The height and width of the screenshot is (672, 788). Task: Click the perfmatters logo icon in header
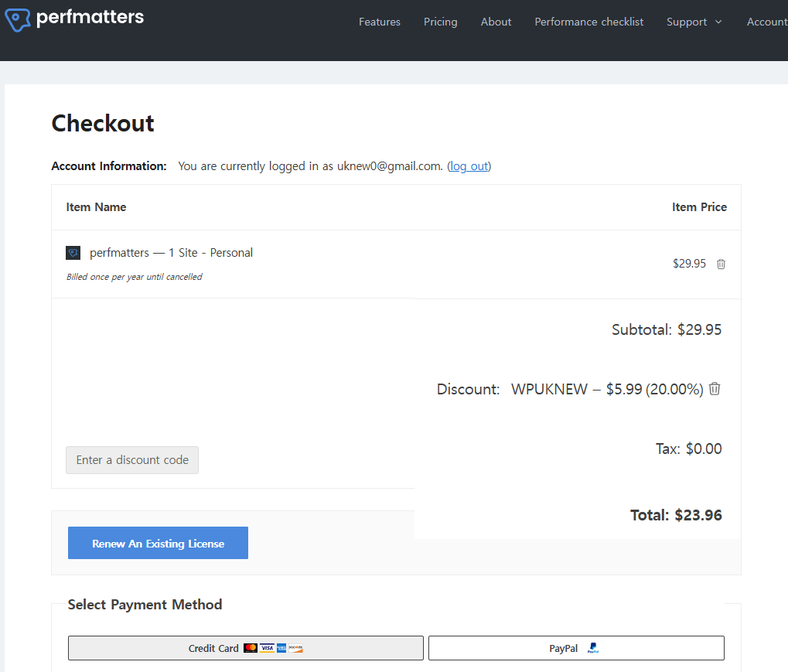click(x=18, y=19)
